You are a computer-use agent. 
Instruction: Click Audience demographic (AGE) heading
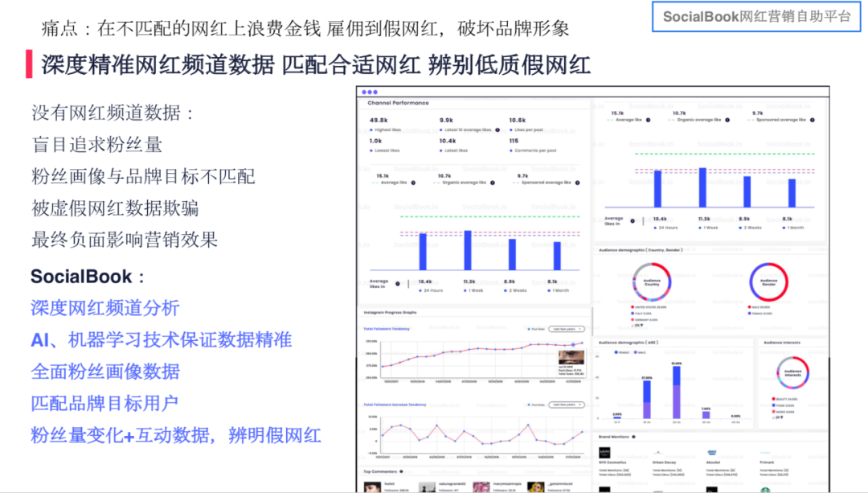click(628, 343)
